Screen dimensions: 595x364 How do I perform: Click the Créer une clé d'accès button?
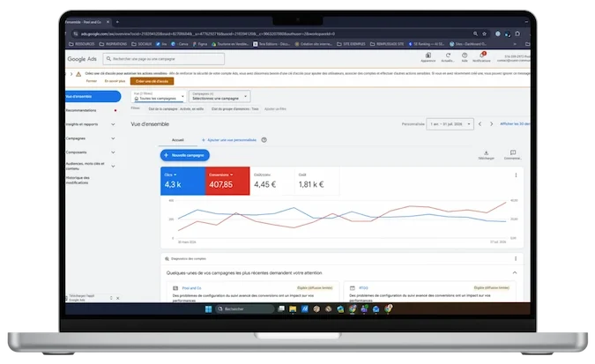152,81
